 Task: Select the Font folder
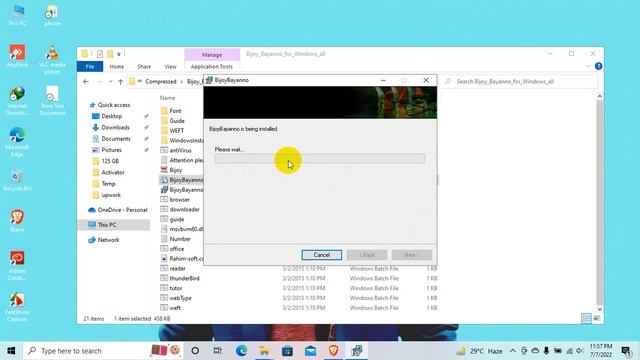(x=175, y=111)
